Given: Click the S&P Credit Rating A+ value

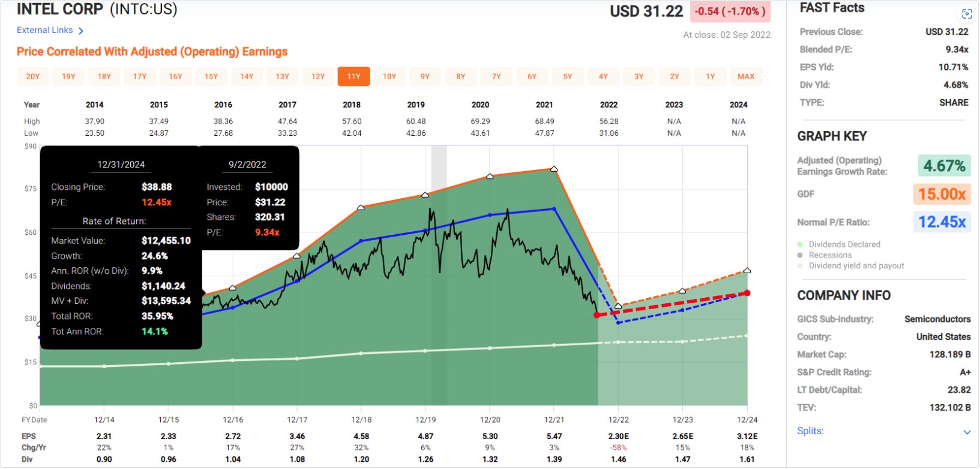Looking at the screenshot, I should (965, 372).
